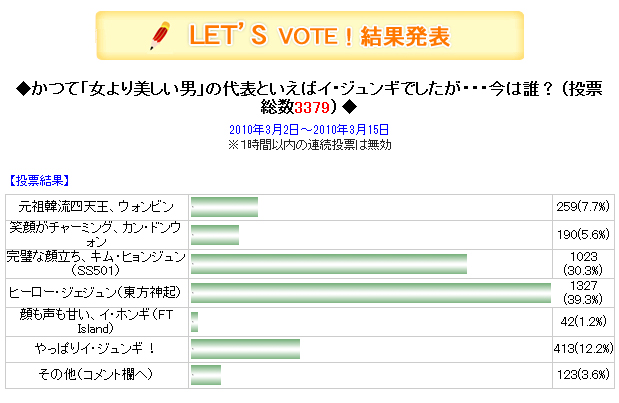
Task: Click the 1327(39.3%) result value
Action: pyautogui.click(x=583, y=292)
